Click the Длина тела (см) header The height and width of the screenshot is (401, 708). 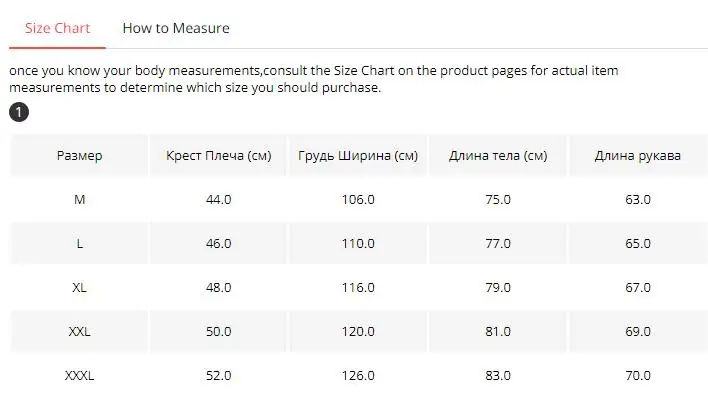[498, 155]
